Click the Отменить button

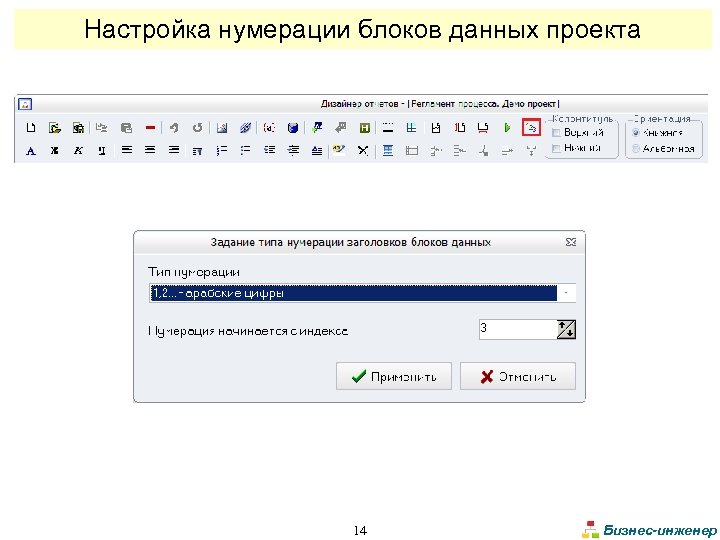click(518, 377)
